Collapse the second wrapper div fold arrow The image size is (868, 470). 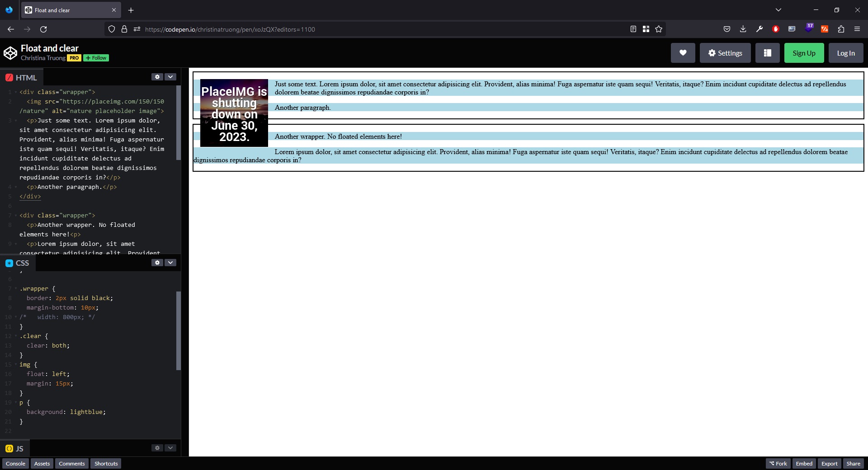16,216
